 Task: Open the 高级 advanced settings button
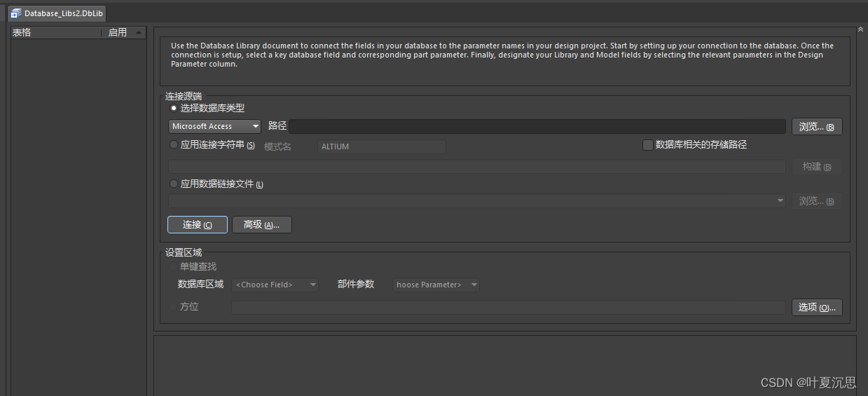pyautogui.click(x=261, y=224)
